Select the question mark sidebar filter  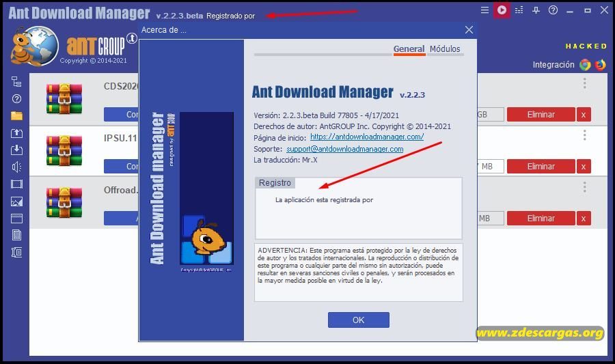16,99
